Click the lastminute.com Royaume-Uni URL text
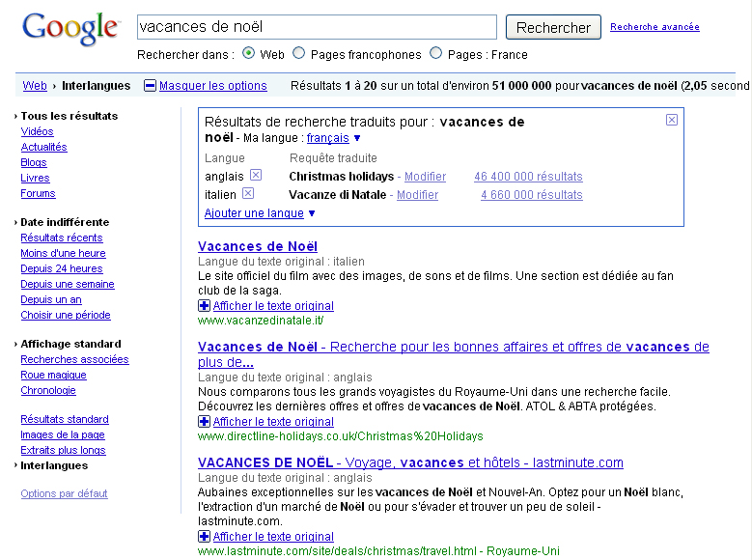 point(378,551)
